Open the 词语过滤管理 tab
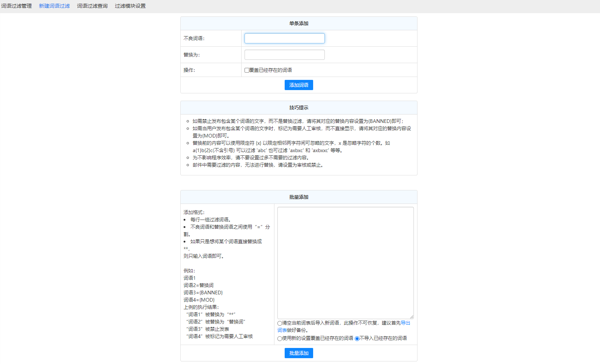 point(16,6)
